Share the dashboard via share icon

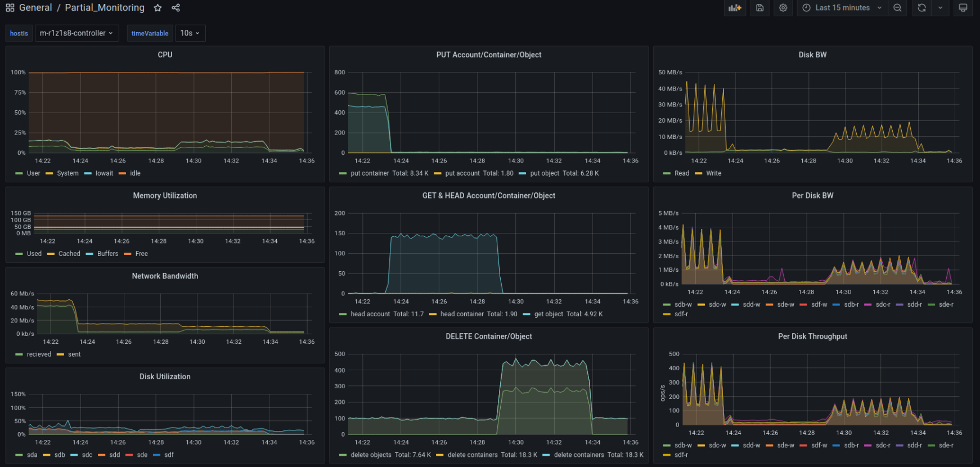(176, 8)
